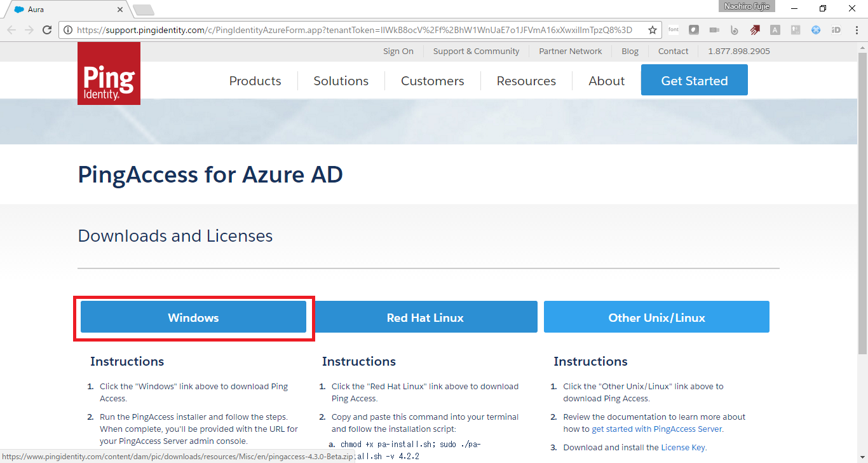
Task: Reload the page using the refresh icon
Action: pyautogui.click(x=48, y=29)
